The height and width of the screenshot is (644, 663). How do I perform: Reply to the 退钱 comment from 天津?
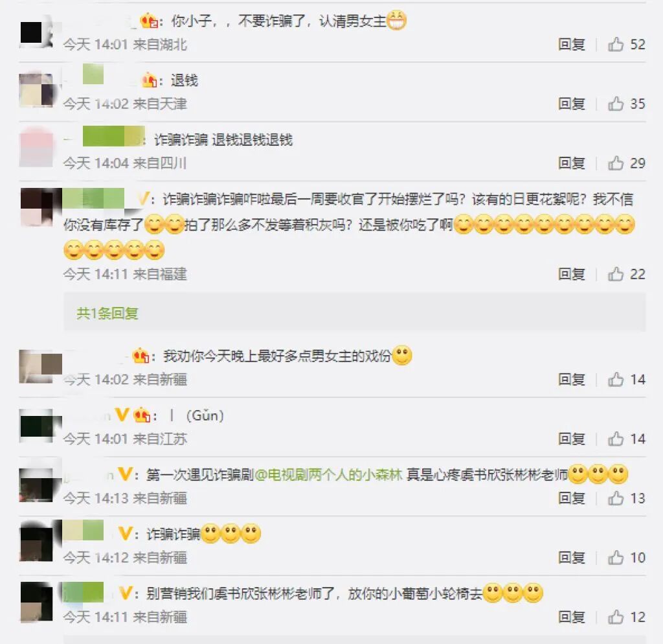point(571,104)
